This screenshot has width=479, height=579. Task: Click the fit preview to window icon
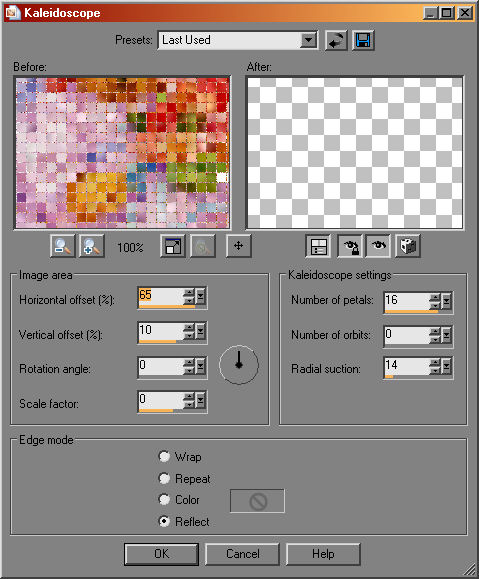click(x=173, y=246)
